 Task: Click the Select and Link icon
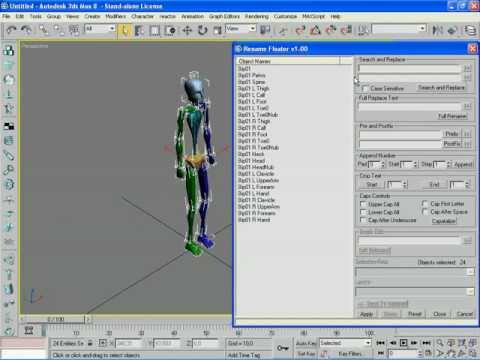click(x=43, y=30)
